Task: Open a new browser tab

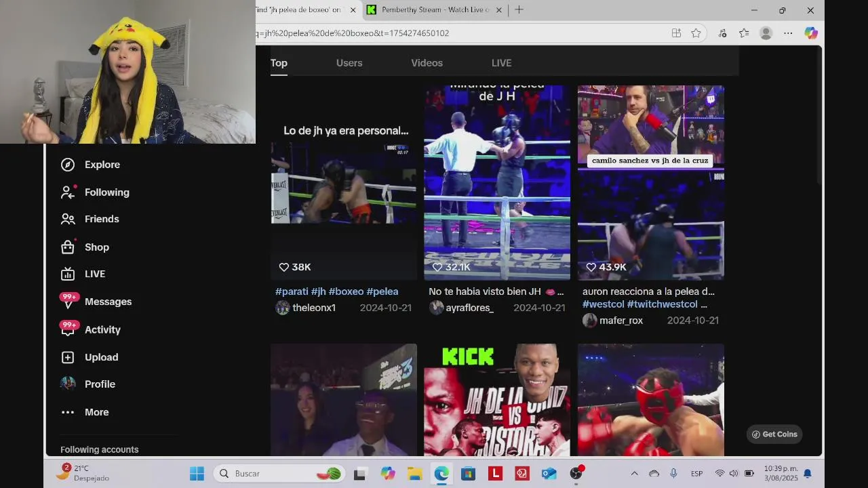Action: coord(519,9)
